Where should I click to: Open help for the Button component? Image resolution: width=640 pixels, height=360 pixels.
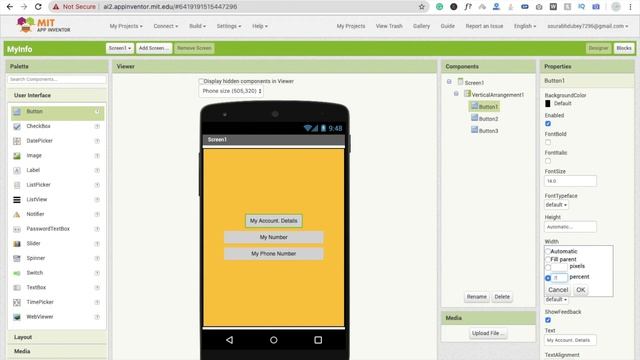[x=97, y=111]
